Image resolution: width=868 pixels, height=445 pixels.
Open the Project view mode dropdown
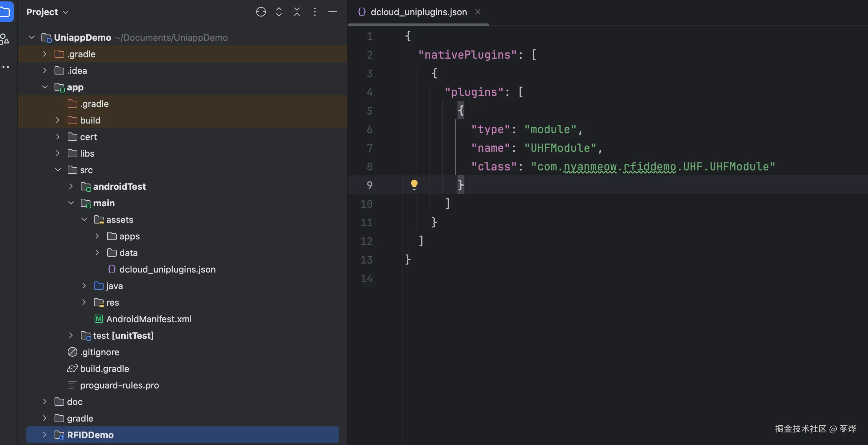click(47, 12)
